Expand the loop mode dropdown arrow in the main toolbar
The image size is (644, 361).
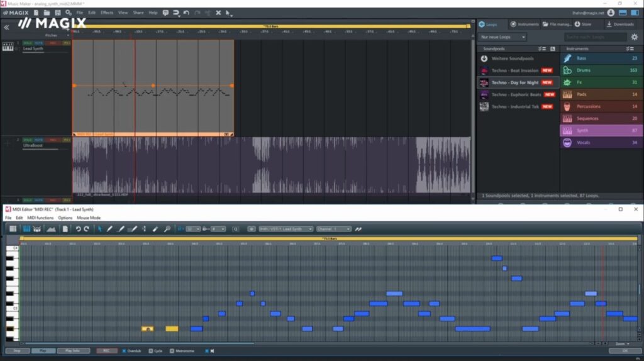(179, 16)
